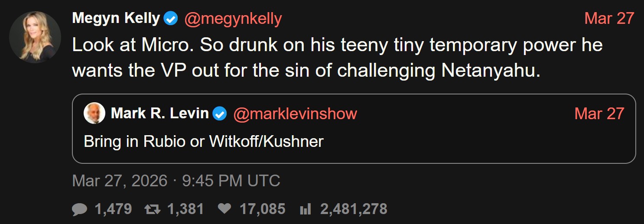The height and width of the screenshot is (224, 644).
Task: Click the top-right Mar 27 date link
Action: 609,19
